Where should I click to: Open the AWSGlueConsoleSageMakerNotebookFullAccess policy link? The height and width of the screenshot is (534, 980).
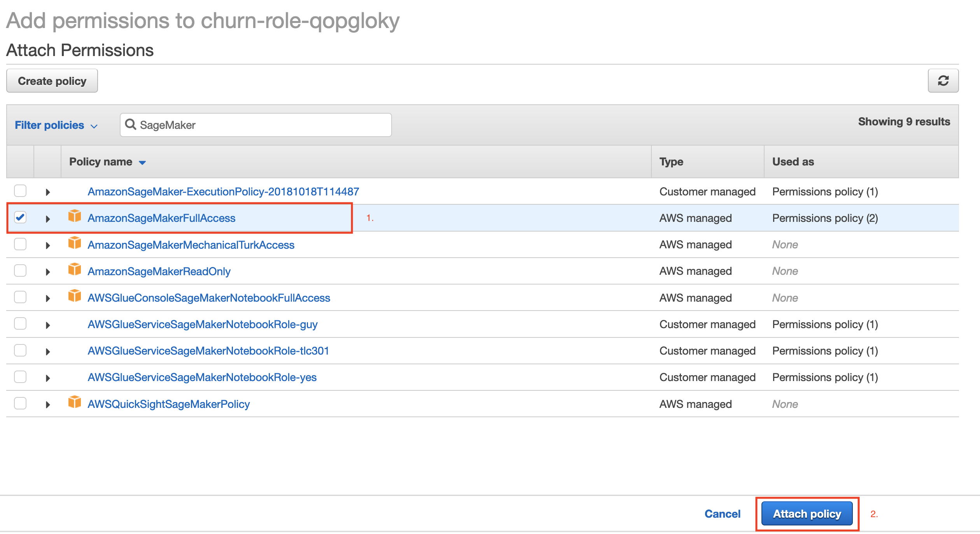[209, 298]
